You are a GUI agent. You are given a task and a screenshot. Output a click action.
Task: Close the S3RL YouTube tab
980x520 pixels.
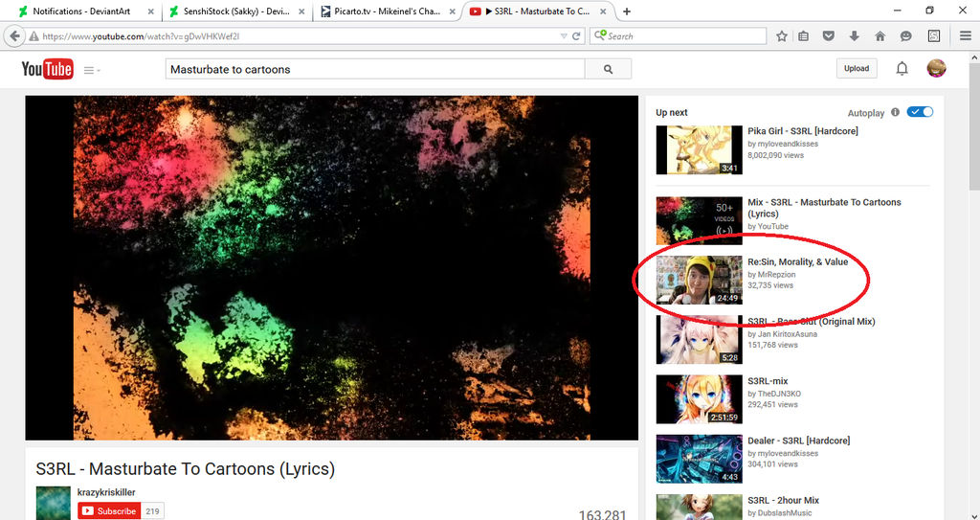tap(603, 11)
